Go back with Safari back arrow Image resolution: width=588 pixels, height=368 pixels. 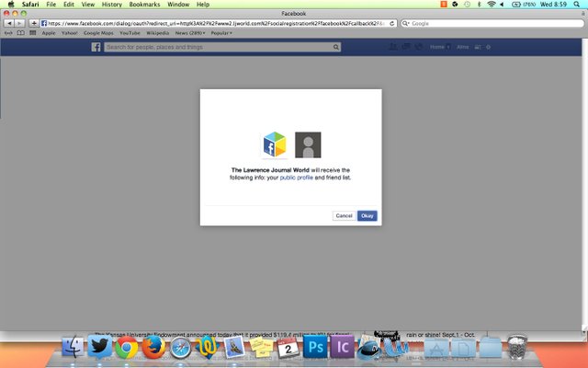pos(9,23)
